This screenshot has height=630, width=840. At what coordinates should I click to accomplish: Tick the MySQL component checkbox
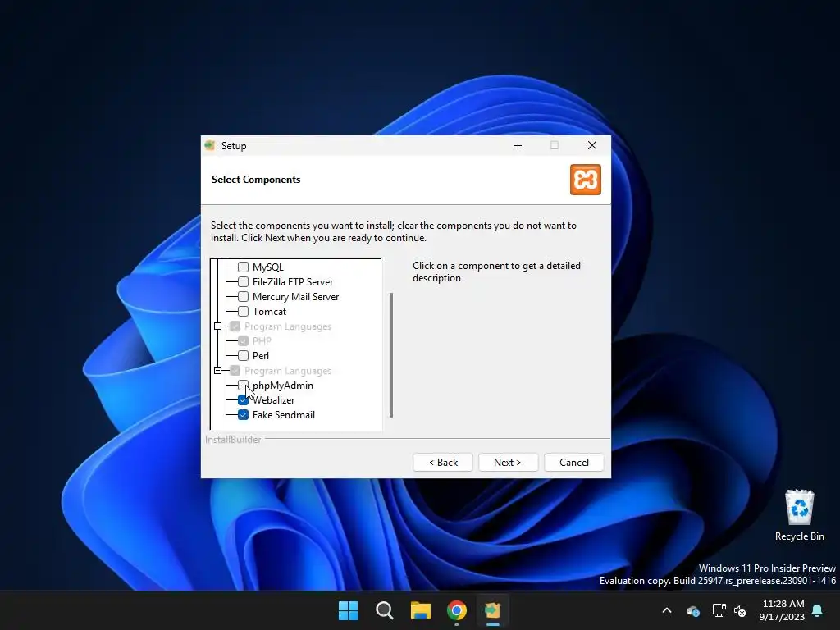243,267
